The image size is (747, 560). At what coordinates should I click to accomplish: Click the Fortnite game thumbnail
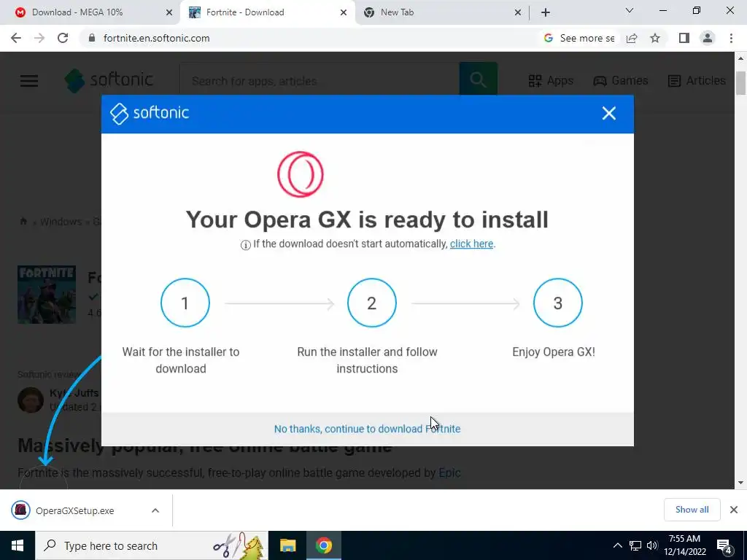[47, 295]
